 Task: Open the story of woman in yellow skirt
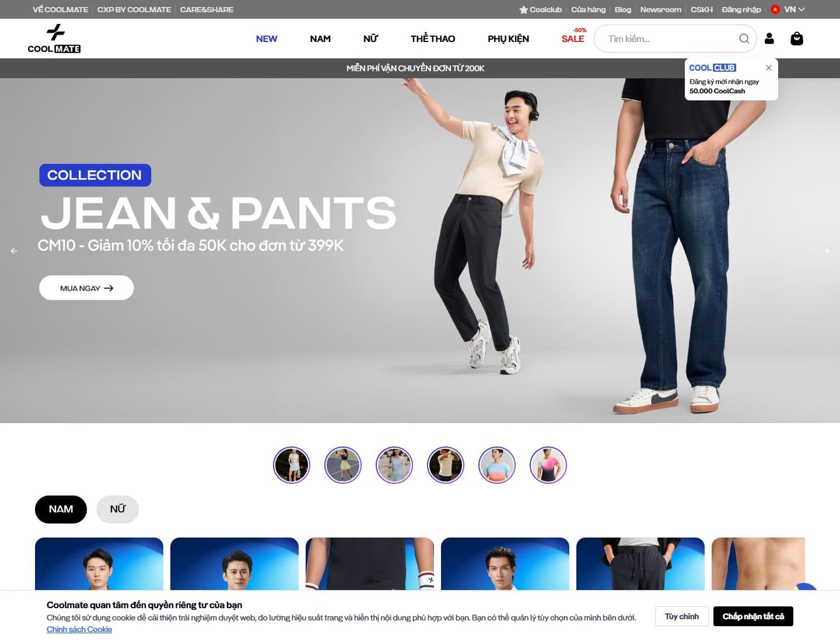click(343, 465)
